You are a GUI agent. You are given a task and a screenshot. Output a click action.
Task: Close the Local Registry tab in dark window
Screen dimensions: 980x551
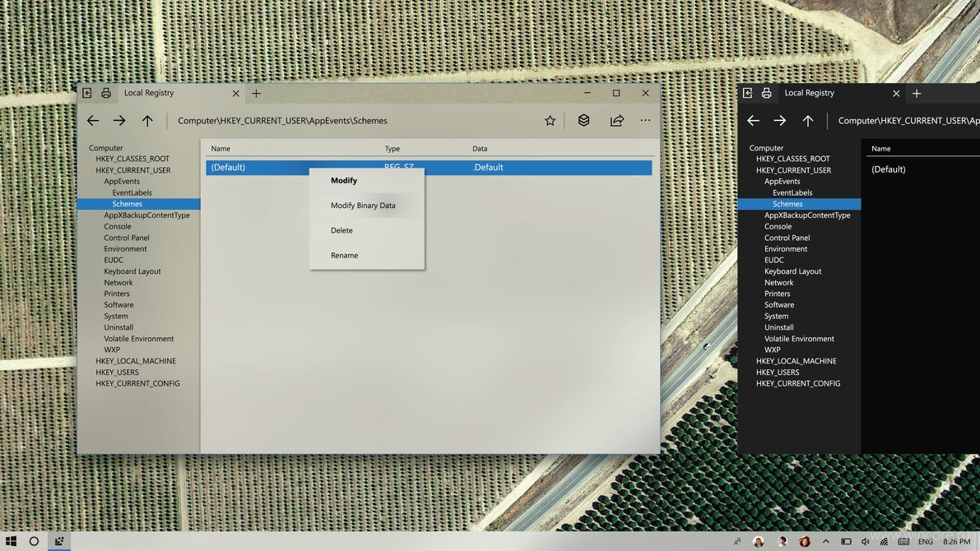896,93
